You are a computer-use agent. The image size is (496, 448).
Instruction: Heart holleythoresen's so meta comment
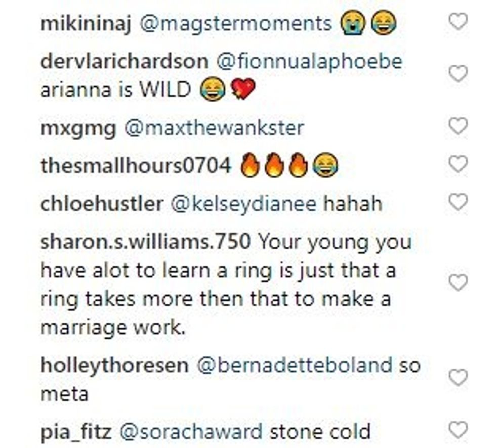click(458, 377)
